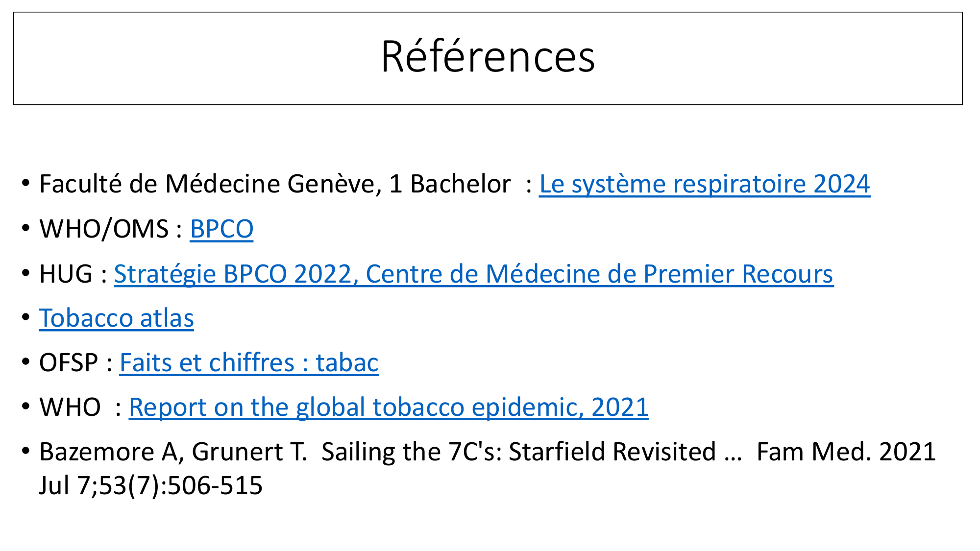Click the Références slide title
The height and width of the screenshot is (551, 980).
click(x=488, y=57)
